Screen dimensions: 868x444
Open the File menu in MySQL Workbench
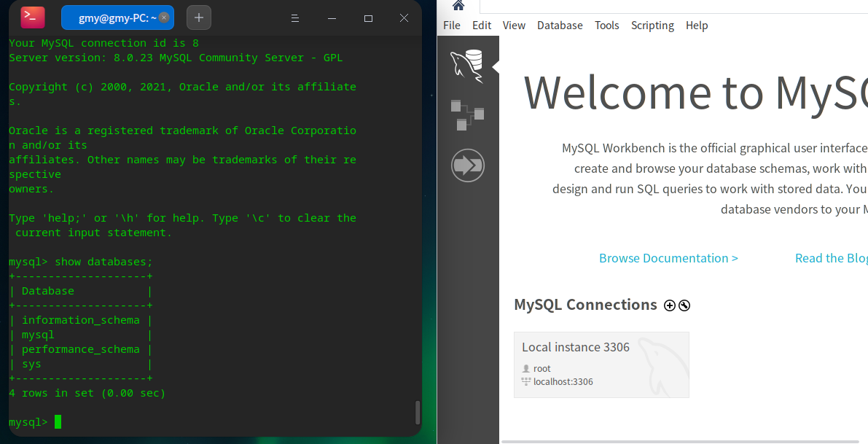[452, 26]
